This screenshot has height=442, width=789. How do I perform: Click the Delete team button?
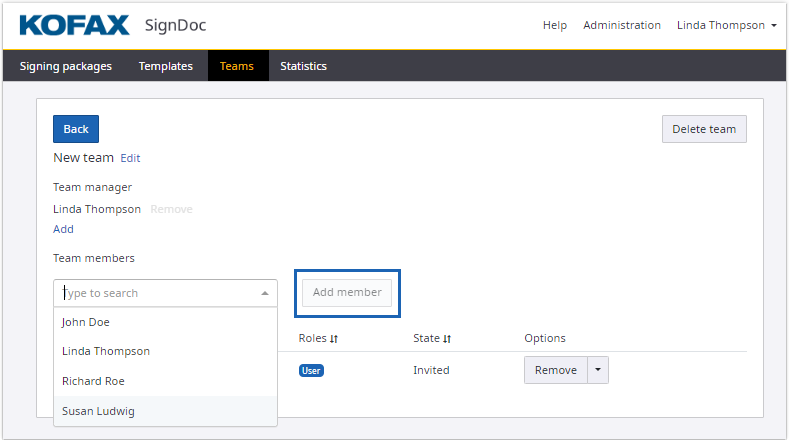(704, 129)
